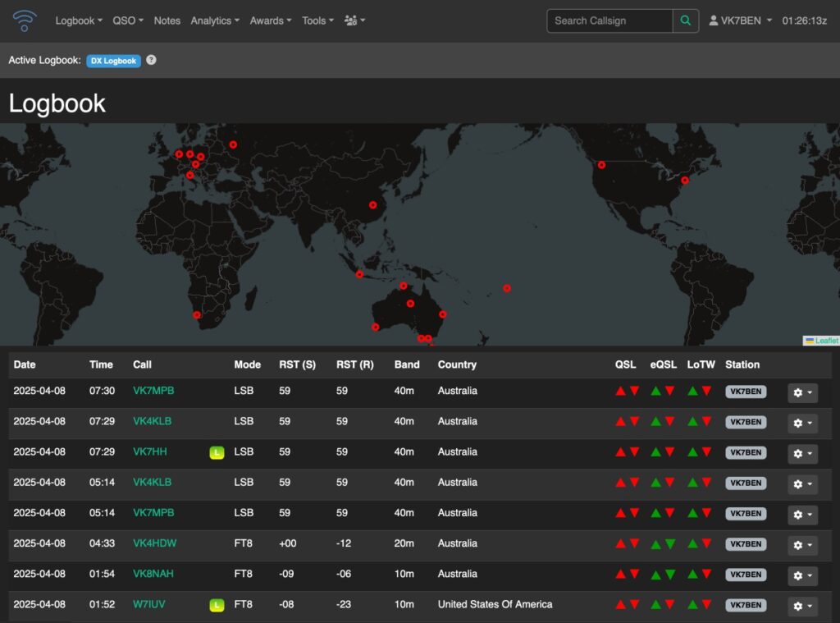Click the QSL arrows in 07:30 VK7MPB row
Image resolution: width=840 pixels, height=623 pixels.
point(628,391)
